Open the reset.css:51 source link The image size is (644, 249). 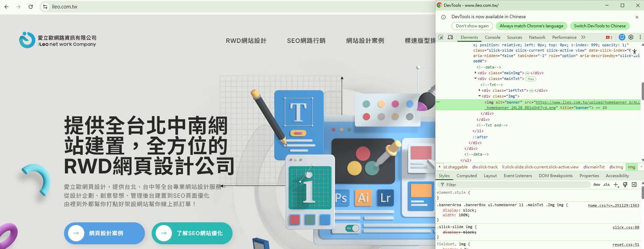tap(626, 245)
